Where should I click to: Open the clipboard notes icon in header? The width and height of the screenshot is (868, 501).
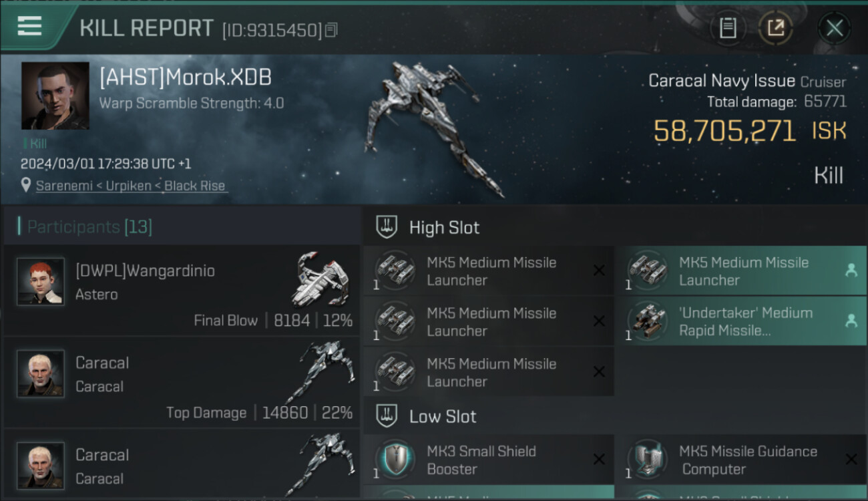tap(728, 28)
